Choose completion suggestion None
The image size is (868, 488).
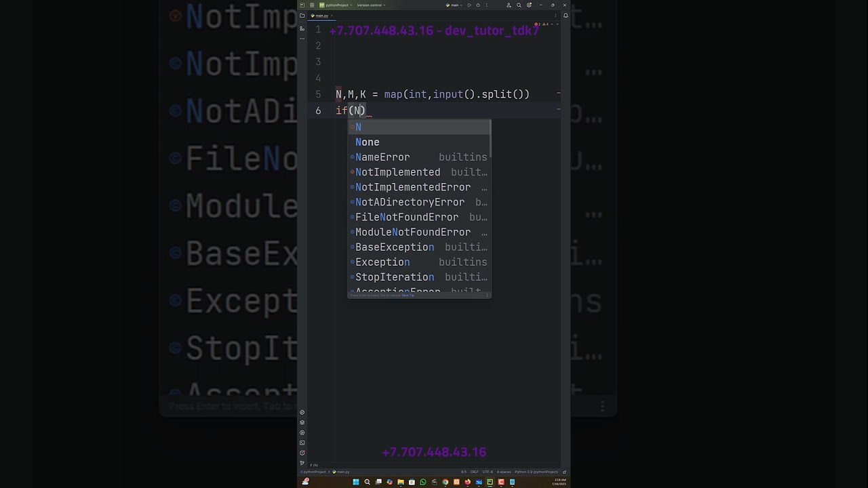[419, 142]
